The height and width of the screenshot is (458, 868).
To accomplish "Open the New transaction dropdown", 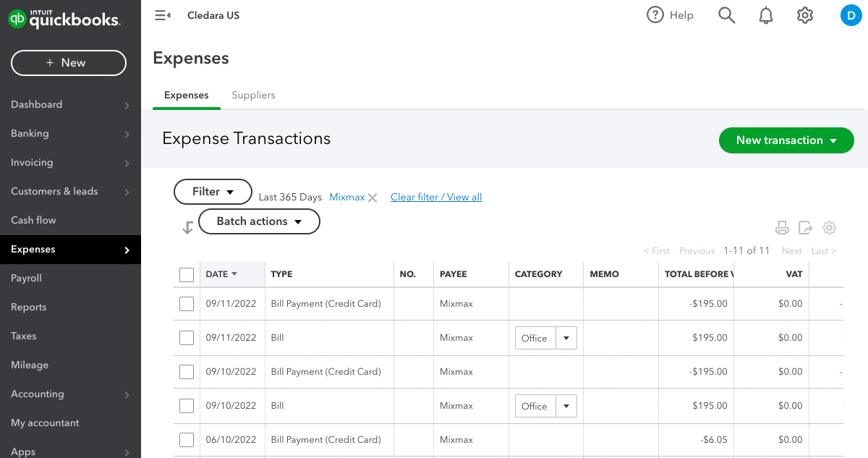I will tap(786, 140).
